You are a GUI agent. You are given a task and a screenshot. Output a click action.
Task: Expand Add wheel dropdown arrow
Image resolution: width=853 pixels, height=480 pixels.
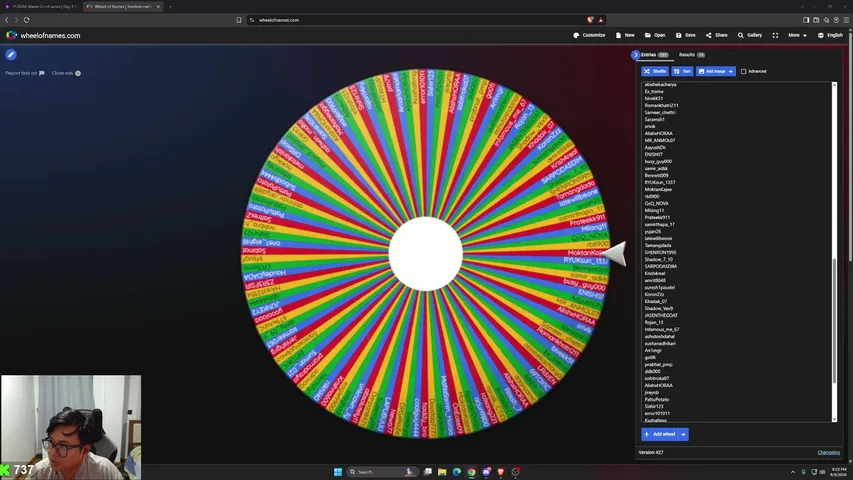[x=683, y=434]
